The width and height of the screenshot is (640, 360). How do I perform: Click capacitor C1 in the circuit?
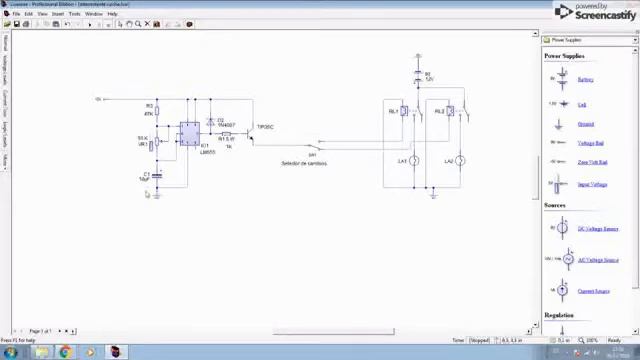(x=157, y=176)
